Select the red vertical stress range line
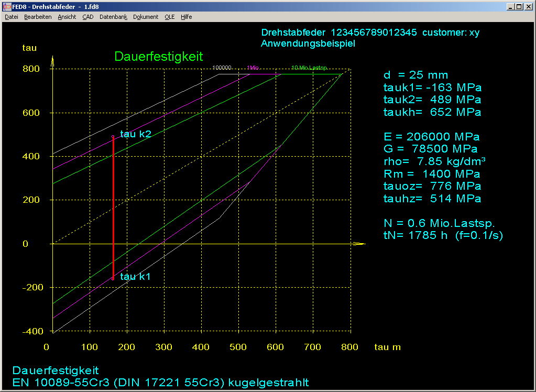Image resolution: width=536 pixels, height=392 pixels. pos(113,210)
